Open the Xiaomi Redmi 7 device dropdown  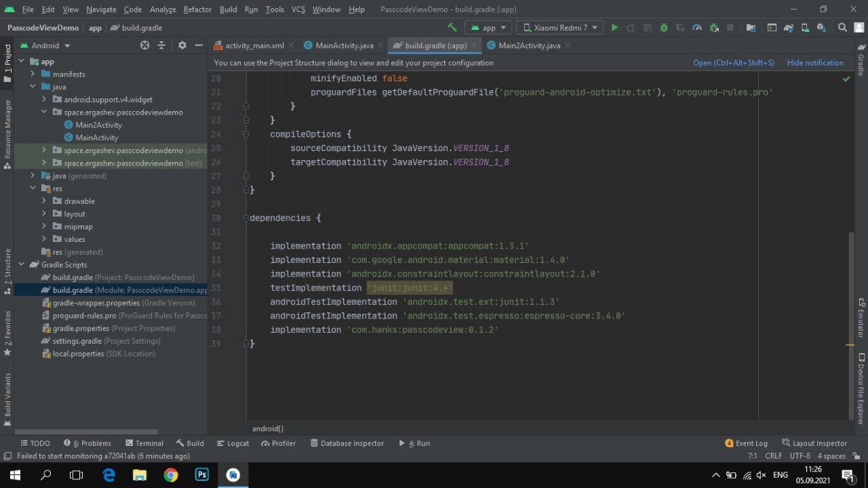coord(559,28)
